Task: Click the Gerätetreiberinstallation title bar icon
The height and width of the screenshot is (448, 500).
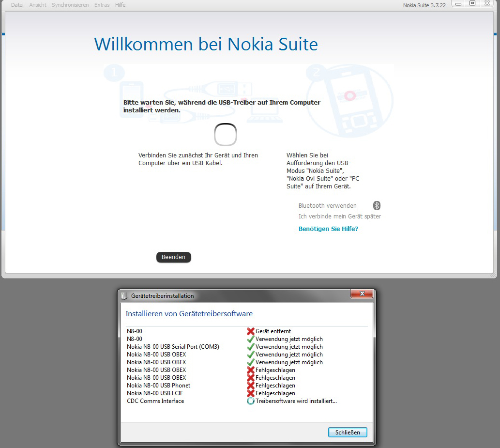Action: tap(124, 296)
